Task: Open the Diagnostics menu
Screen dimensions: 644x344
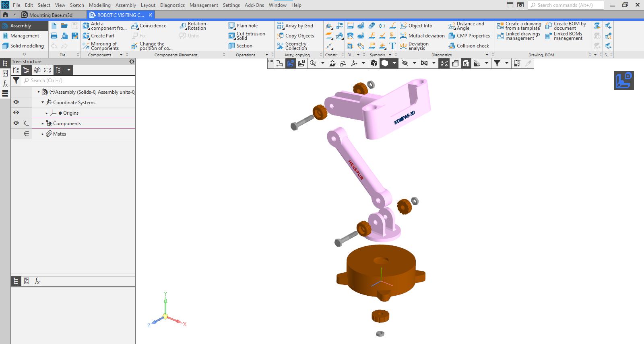Action: 172,5
